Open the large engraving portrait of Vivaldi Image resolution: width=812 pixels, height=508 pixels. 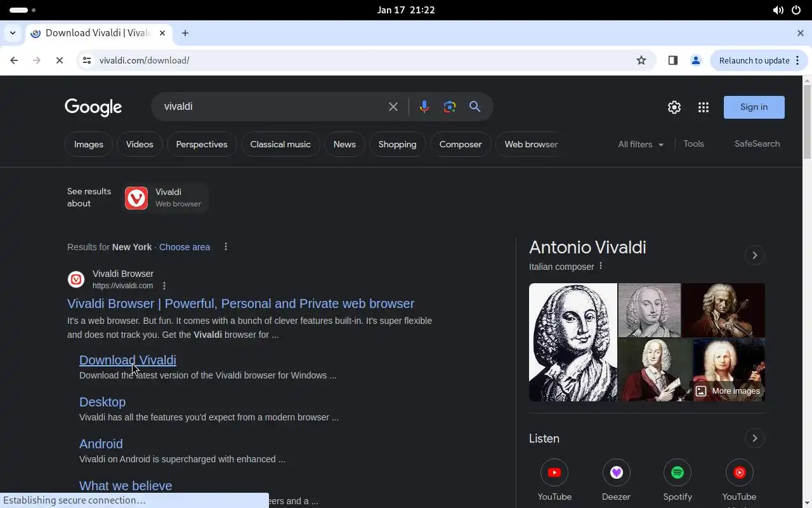pyautogui.click(x=573, y=342)
